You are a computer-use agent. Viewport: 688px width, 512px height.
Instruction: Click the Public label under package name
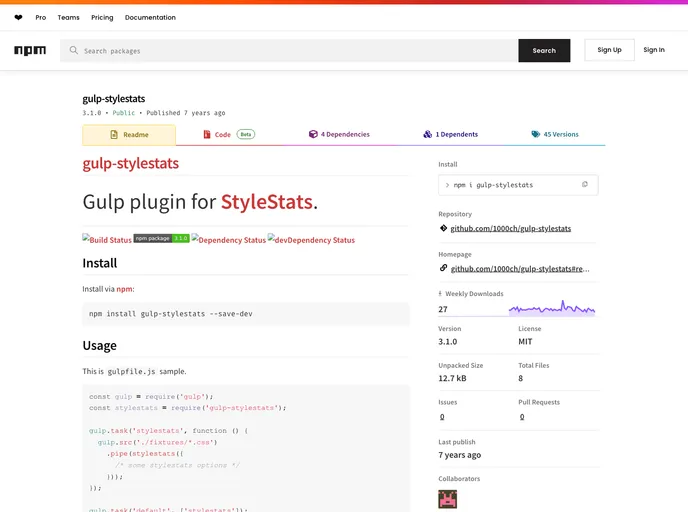[x=124, y=113]
